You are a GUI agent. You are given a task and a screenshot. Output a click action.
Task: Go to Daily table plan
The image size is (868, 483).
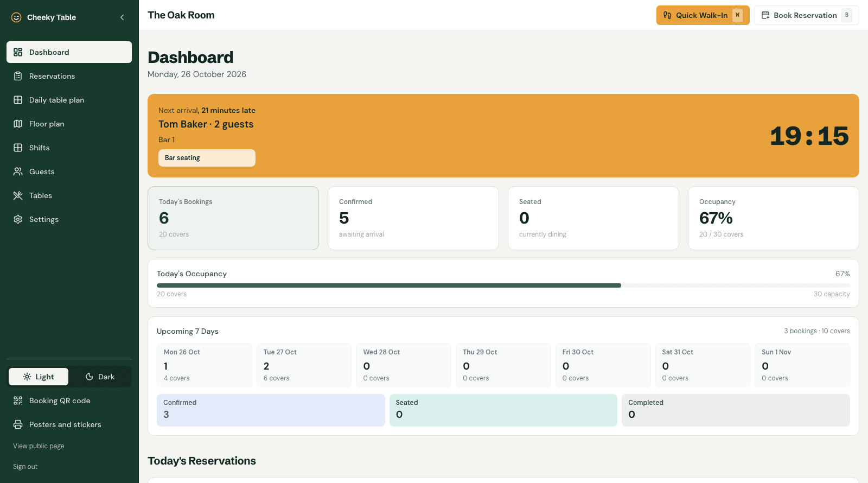(x=69, y=100)
